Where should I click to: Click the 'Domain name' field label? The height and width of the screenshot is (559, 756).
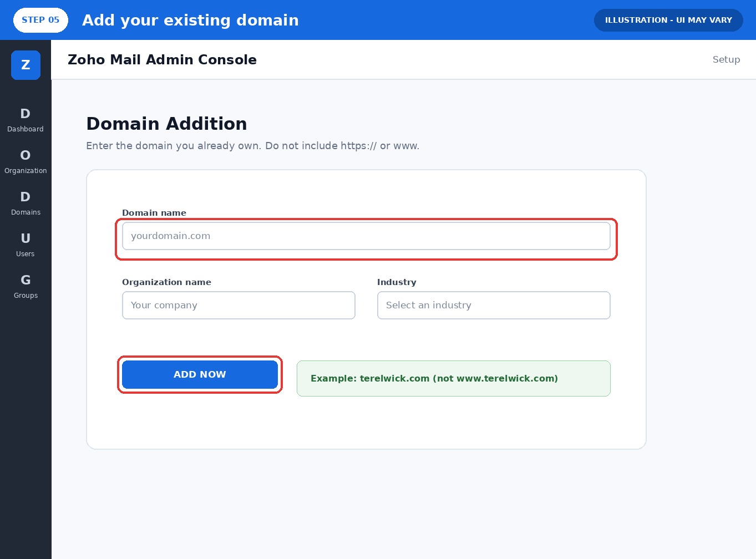pos(154,213)
